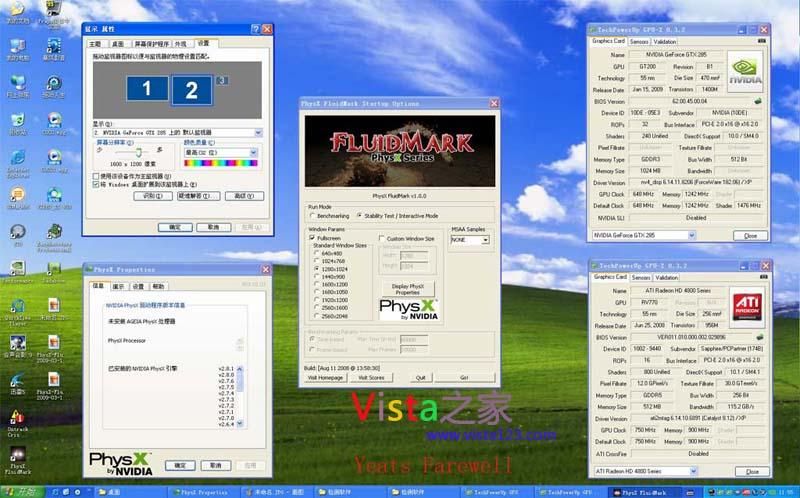Screen dimensions: 800x498
Task: Open the PhysX FluidMark desktop shortcut
Action: pos(18,452)
